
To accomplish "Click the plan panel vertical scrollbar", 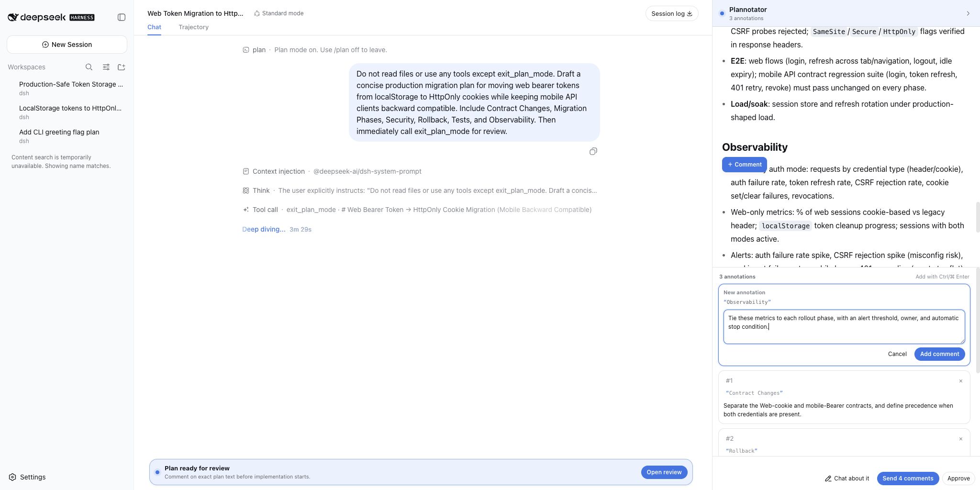I will tap(978, 217).
